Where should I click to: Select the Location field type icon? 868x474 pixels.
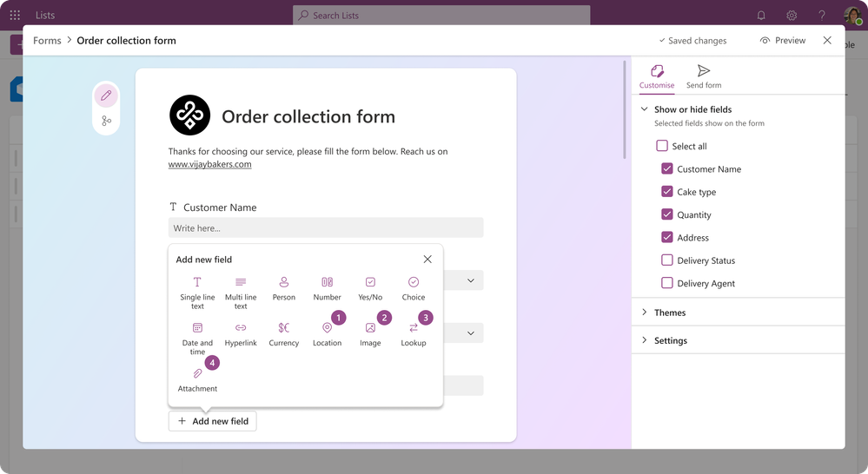(328, 328)
